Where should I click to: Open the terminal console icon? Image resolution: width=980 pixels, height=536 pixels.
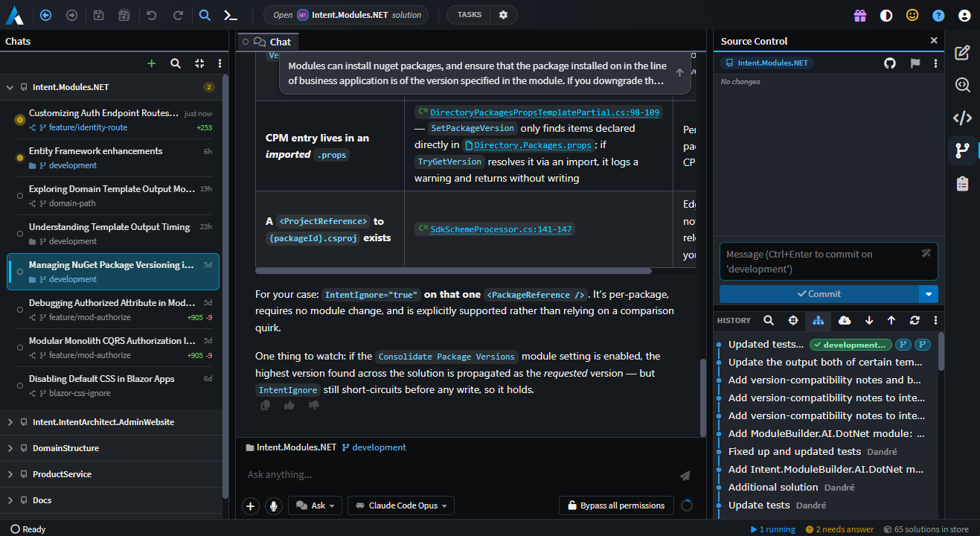[231, 15]
